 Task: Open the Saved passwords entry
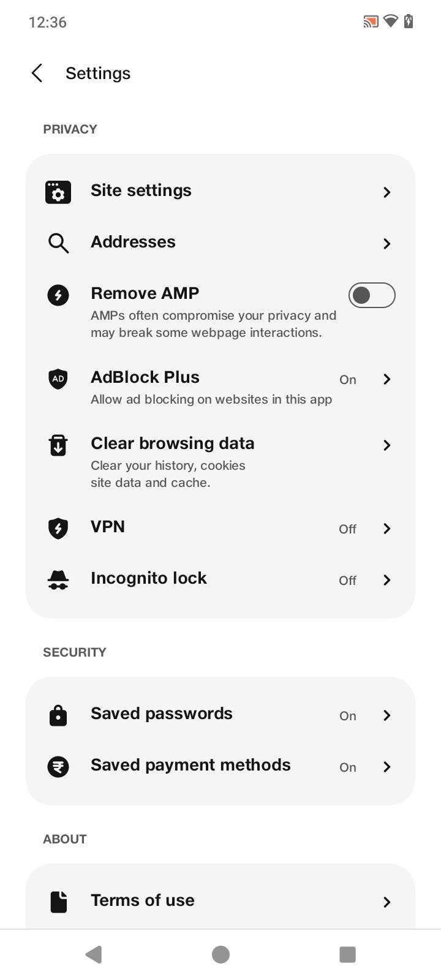pos(162,714)
